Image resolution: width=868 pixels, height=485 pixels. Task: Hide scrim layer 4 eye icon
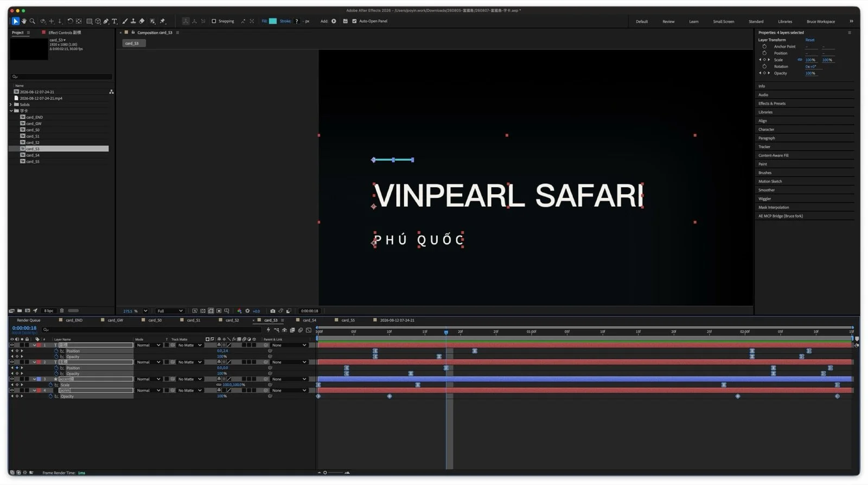[12, 391]
